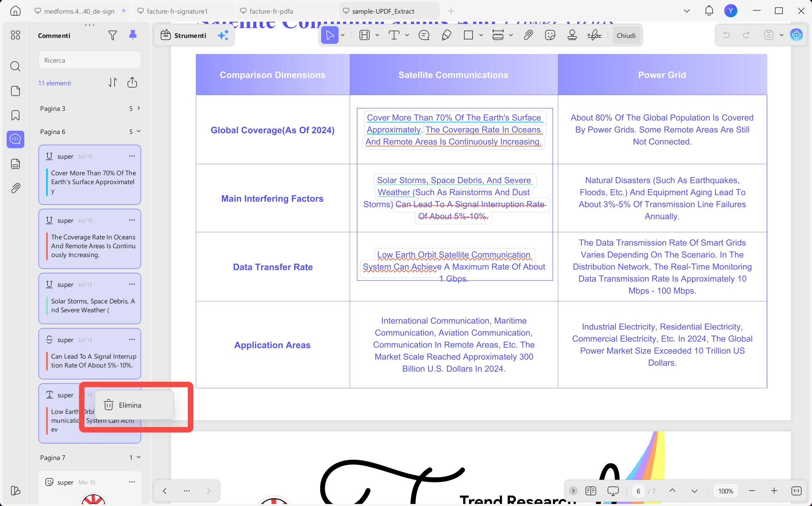The width and height of the screenshot is (812, 506).
Task: Select the text typewriter tool
Action: [394, 35]
